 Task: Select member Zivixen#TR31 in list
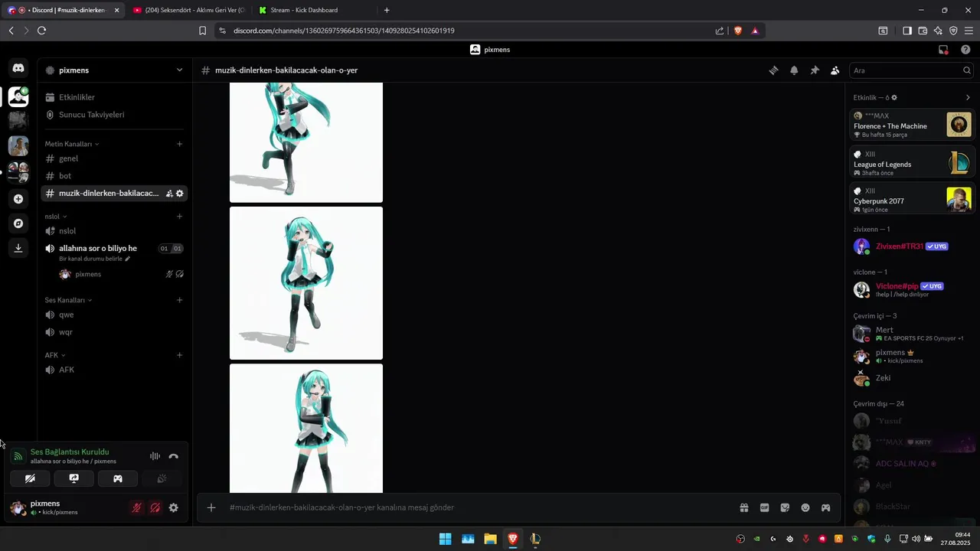[x=913, y=246]
